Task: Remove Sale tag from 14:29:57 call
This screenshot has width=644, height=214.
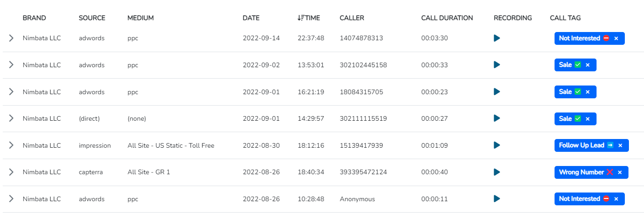Action: pos(587,119)
